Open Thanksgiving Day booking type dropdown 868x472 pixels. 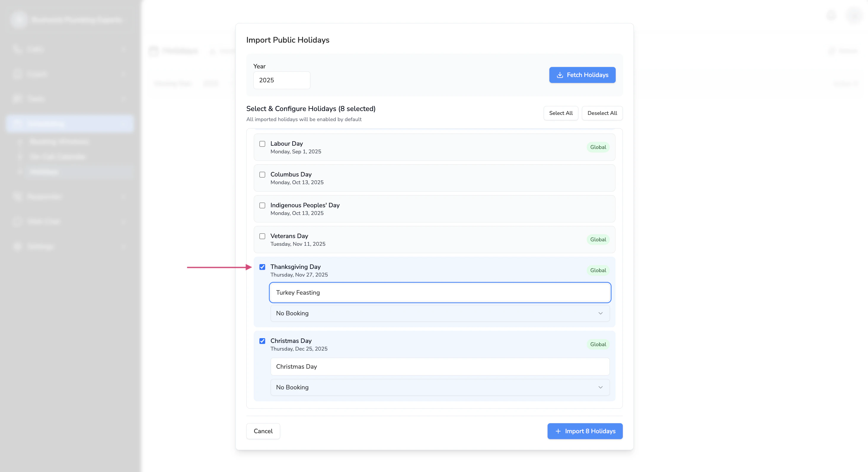coord(439,313)
